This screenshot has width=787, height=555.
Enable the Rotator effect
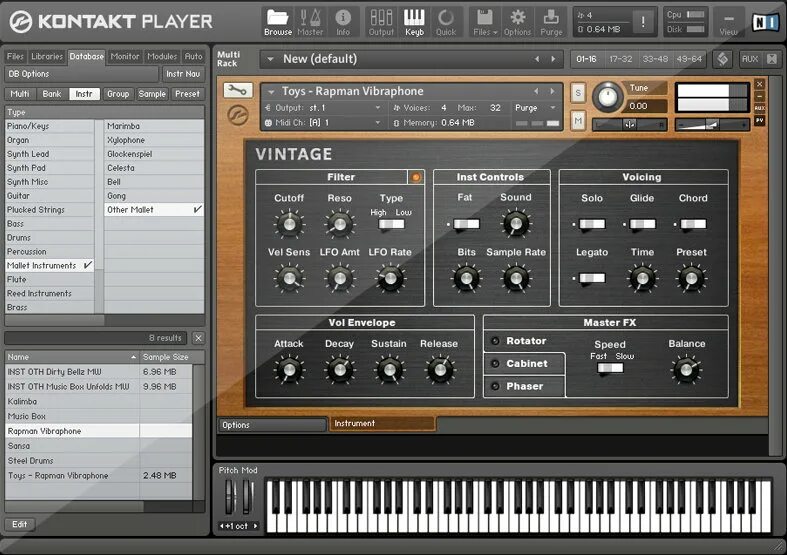point(495,341)
